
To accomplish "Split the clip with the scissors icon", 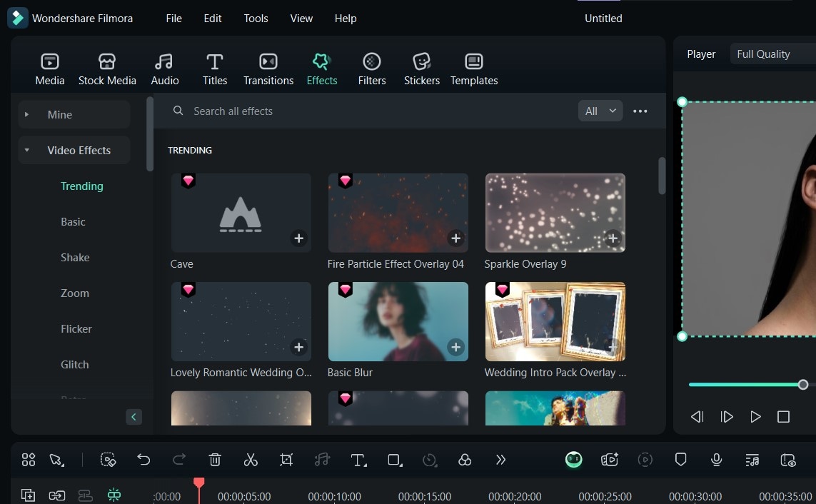I will (x=251, y=460).
